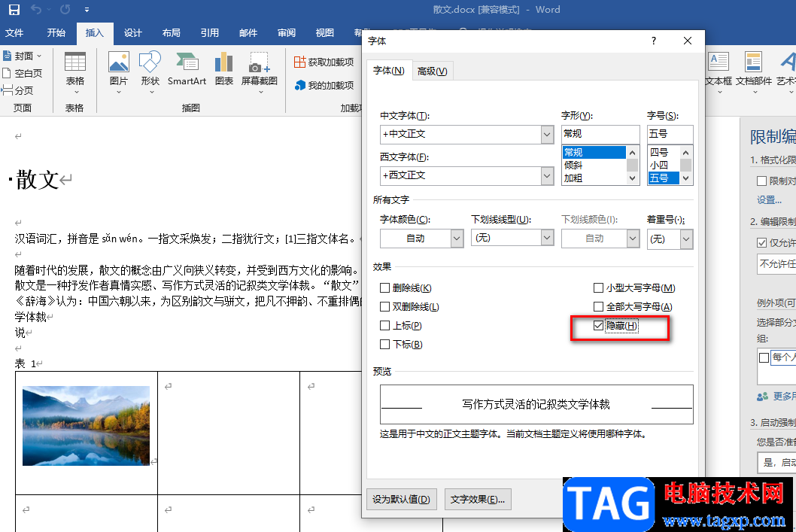Toggle 仅允许 editing restriction checkbox
This screenshot has height=532, width=796.
[x=761, y=242]
